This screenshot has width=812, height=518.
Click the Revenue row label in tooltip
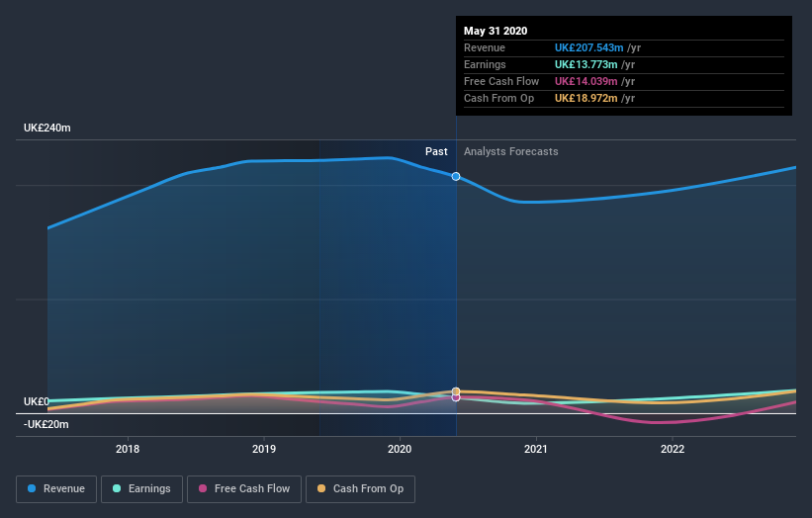click(485, 47)
